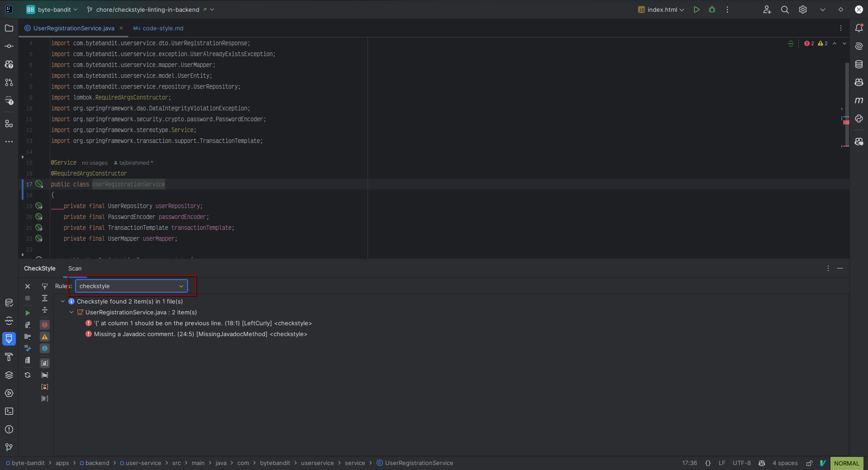This screenshot has width=868, height=470.
Task: Toggle display of info results
Action: [45, 348]
